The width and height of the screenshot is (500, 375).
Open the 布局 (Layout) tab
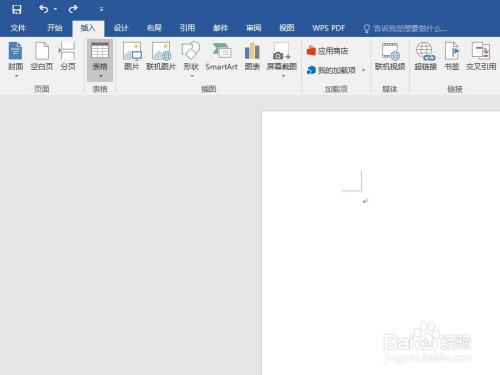(154, 28)
